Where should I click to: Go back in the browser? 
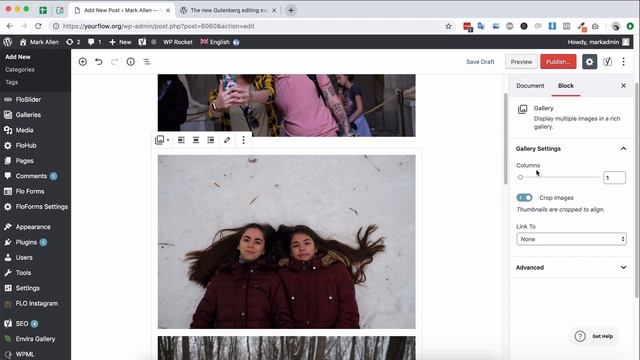pyautogui.click(x=10, y=26)
